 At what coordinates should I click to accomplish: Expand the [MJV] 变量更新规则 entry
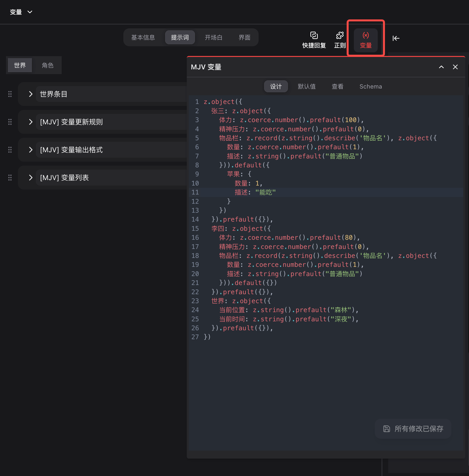coord(31,122)
